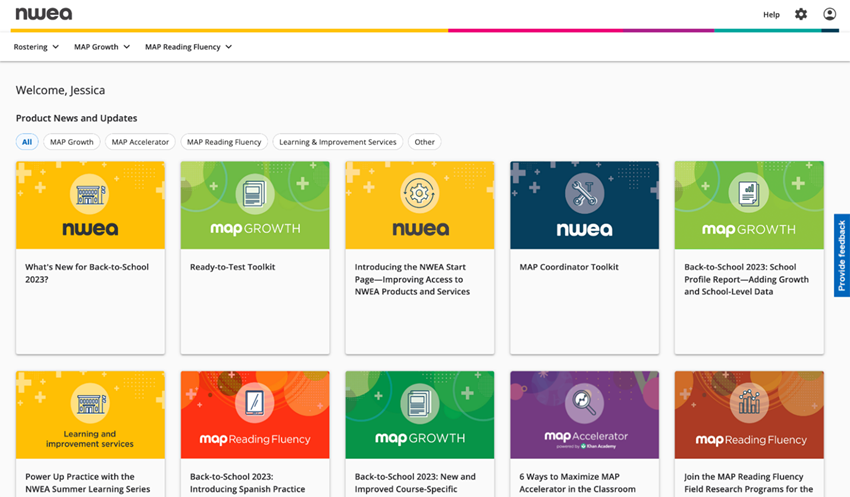Image resolution: width=850 pixels, height=497 pixels.
Task: Open the Help link
Action: click(771, 14)
